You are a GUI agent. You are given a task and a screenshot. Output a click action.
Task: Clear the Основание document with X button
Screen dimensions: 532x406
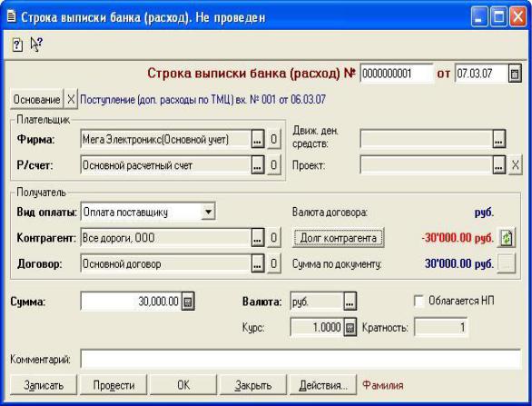(71, 100)
